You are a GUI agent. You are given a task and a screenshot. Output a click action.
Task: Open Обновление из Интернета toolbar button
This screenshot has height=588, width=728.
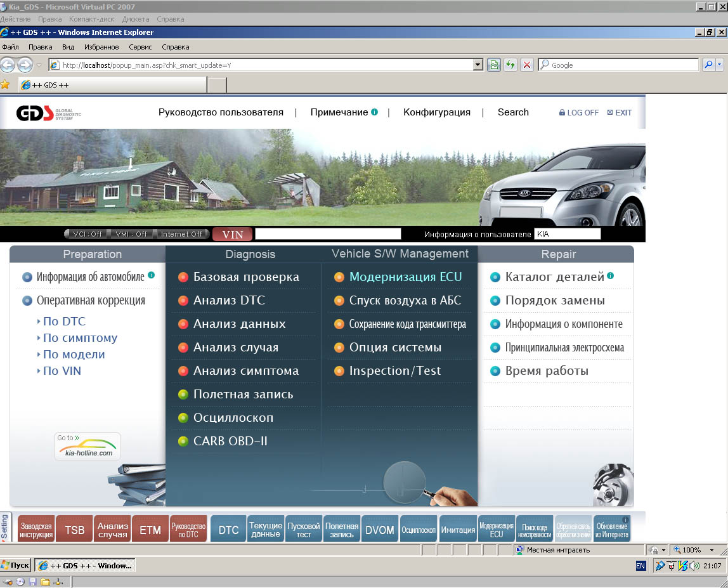click(x=612, y=530)
